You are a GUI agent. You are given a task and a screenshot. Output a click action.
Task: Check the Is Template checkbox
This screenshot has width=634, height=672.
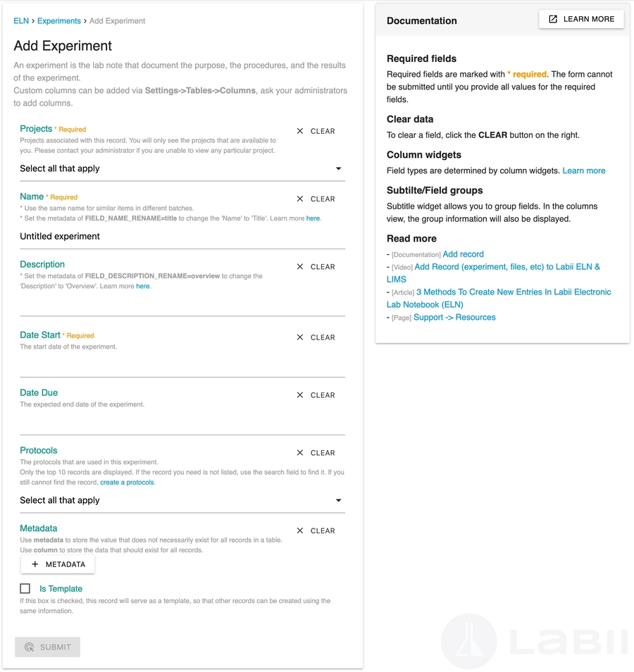tap(25, 589)
